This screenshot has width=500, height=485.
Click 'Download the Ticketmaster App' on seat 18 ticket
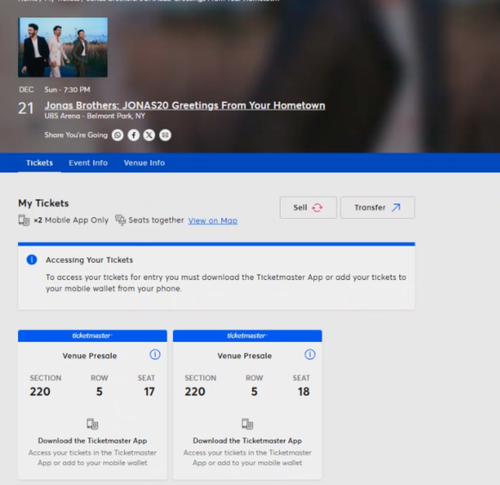coord(247,441)
